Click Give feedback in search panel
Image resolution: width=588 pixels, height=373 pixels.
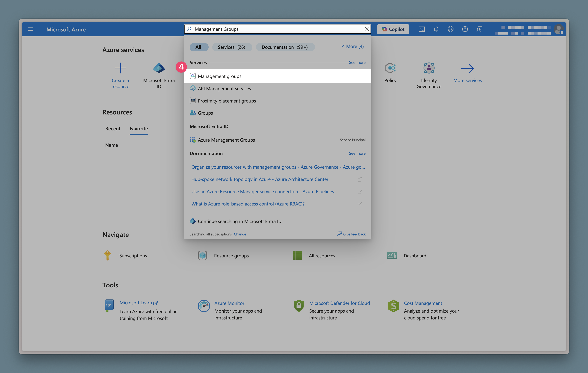click(x=351, y=234)
